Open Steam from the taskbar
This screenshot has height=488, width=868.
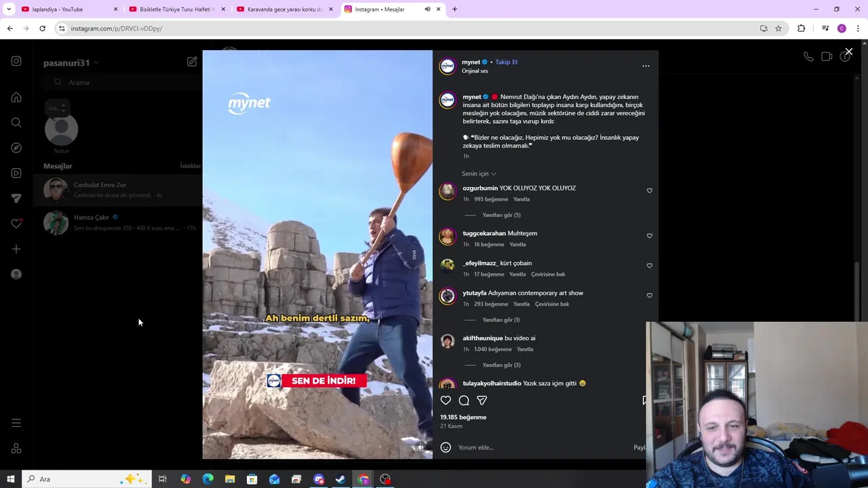[x=340, y=479]
